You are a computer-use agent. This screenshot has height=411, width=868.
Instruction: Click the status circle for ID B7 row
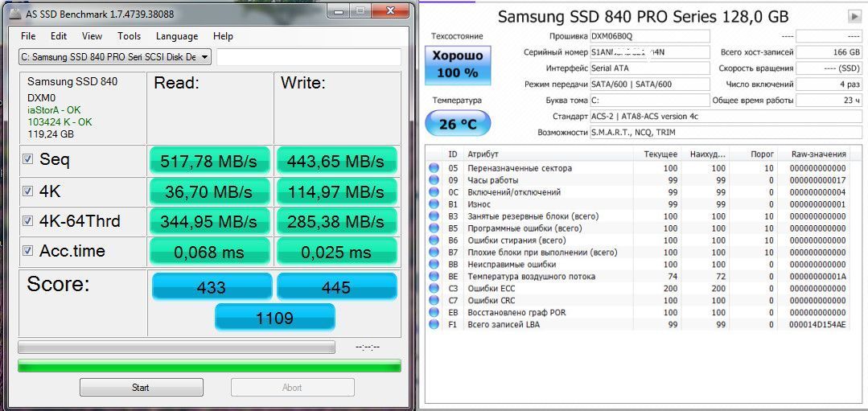434,253
